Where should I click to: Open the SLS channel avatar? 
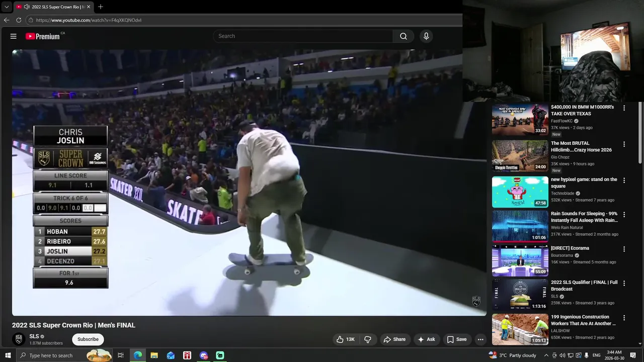coord(19,339)
